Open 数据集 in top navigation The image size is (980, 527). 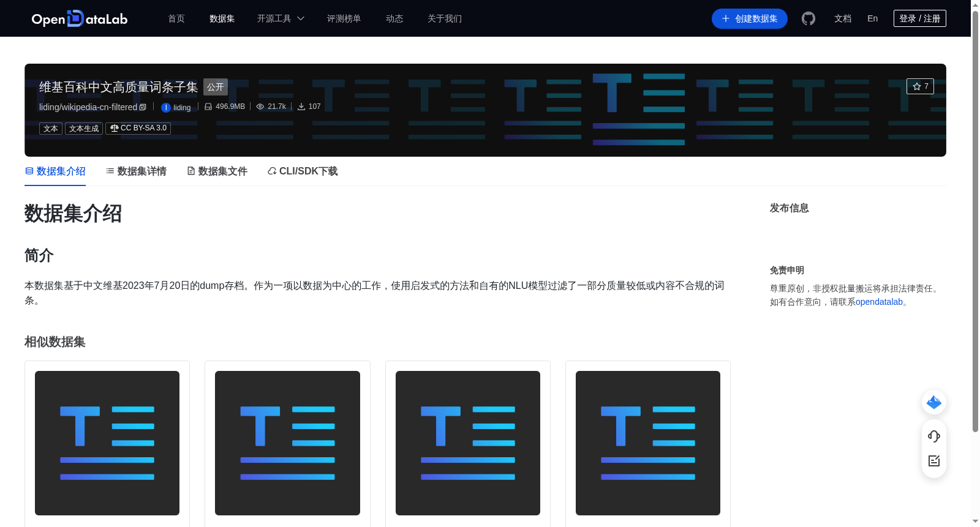click(x=222, y=18)
